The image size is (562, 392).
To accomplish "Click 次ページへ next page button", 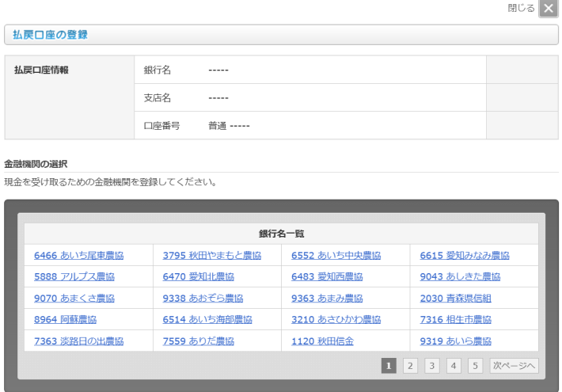I will point(515,365).
